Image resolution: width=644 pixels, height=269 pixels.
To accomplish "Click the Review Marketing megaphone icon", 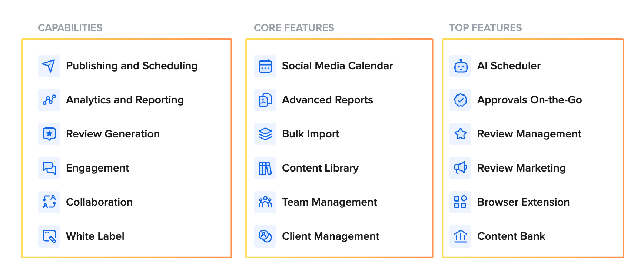I will (x=460, y=168).
